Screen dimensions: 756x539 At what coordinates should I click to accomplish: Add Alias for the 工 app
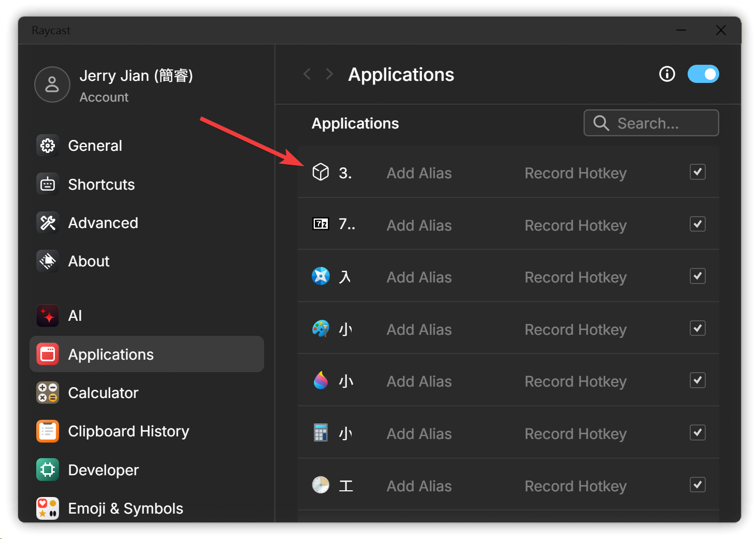click(x=419, y=486)
